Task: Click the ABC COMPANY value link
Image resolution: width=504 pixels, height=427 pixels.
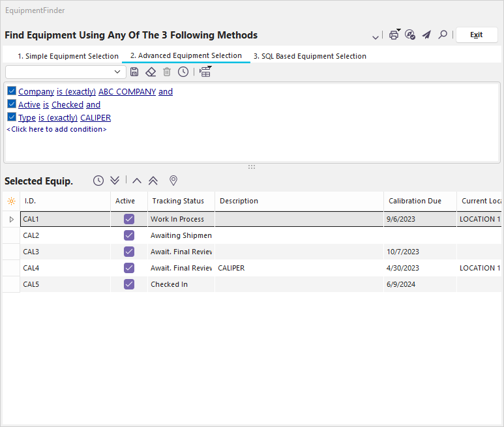Action: (x=127, y=91)
